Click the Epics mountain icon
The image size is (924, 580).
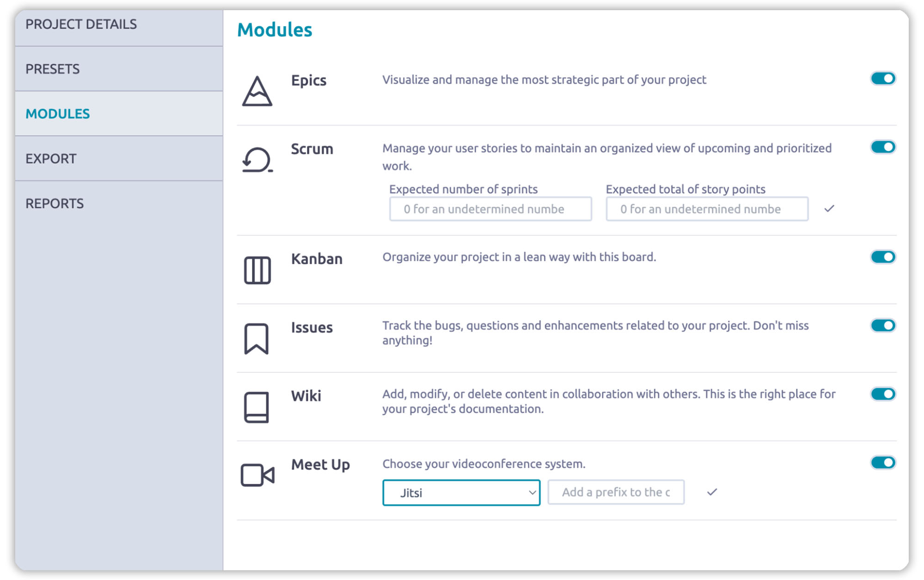coord(257,91)
